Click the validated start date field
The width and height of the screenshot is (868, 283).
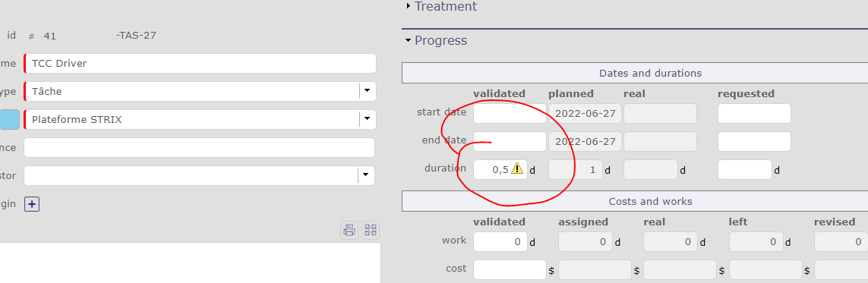[510, 113]
